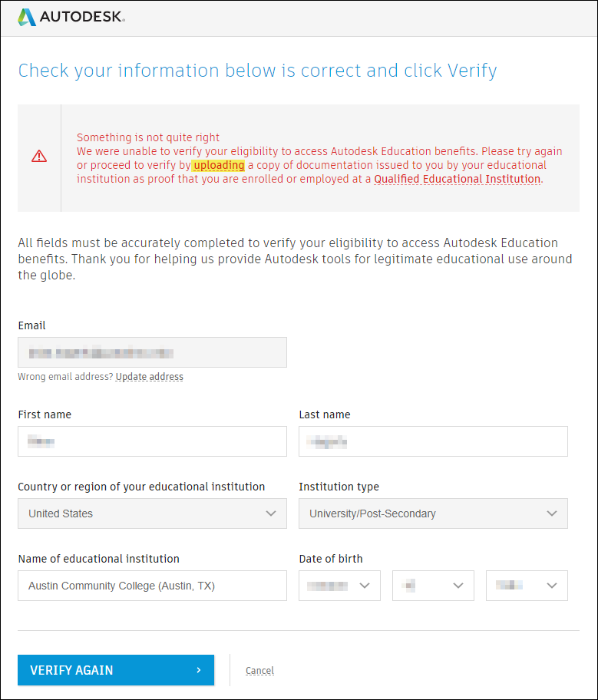598x700 pixels.
Task: Click the arrow on Verify Again button
Action: click(199, 670)
